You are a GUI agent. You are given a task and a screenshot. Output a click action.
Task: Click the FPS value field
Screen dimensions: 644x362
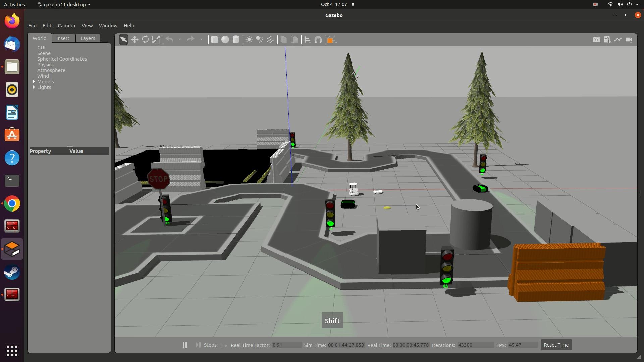pyautogui.click(x=523, y=345)
